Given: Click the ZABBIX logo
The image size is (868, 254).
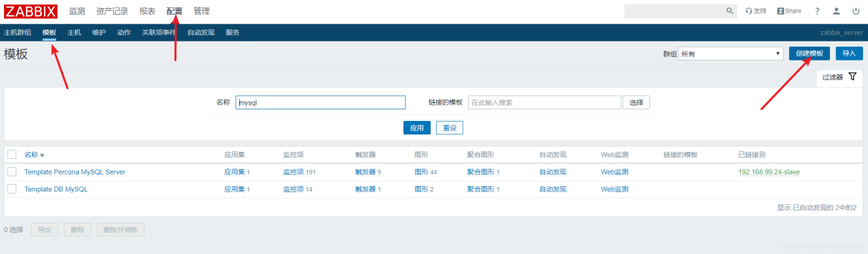Looking at the screenshot, I should coord(31,11).
